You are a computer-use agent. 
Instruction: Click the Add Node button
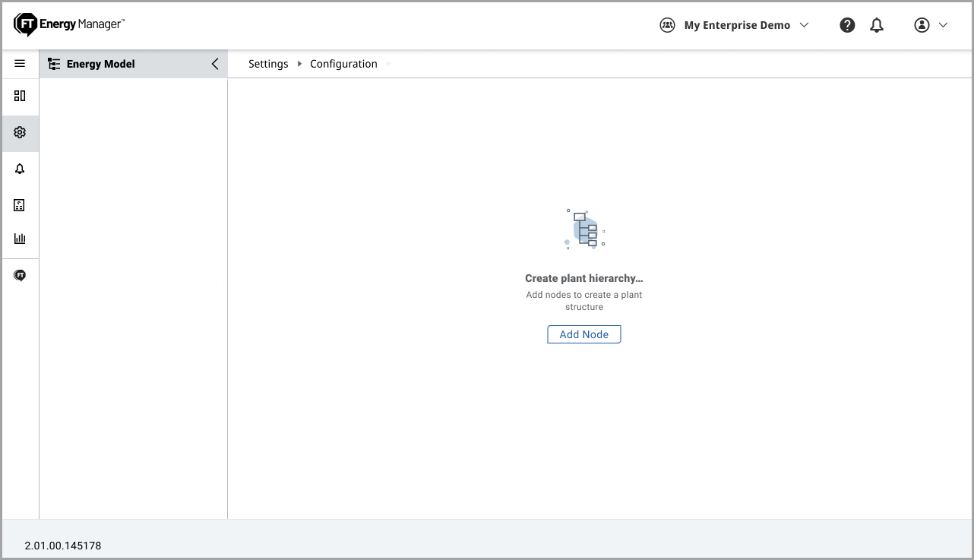pyautogui.click(x=583, y=334)
